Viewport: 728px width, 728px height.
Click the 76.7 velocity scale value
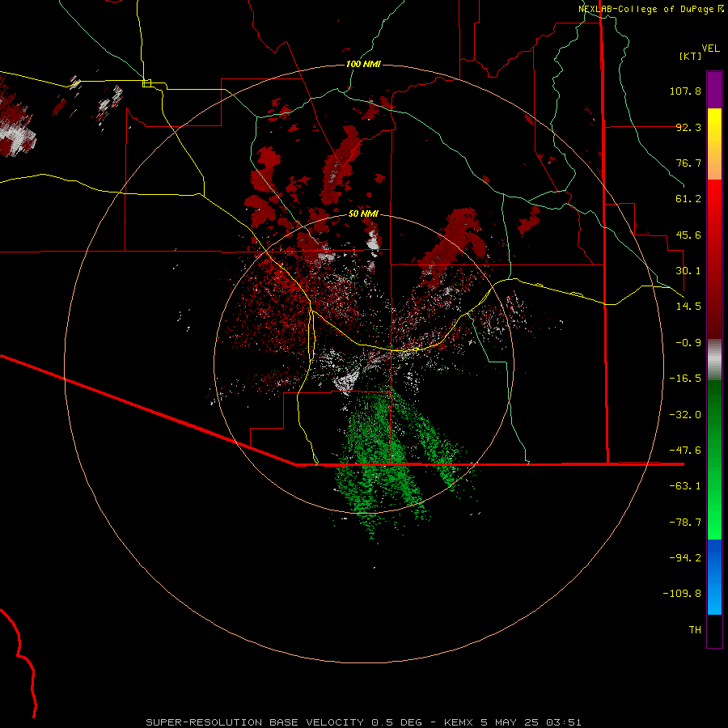[x=688, y=163]
